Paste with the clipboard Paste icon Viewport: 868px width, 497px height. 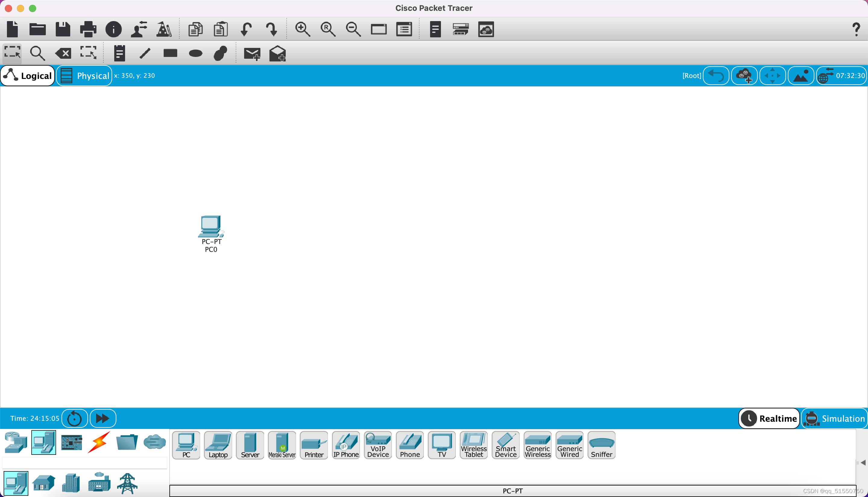221,29
